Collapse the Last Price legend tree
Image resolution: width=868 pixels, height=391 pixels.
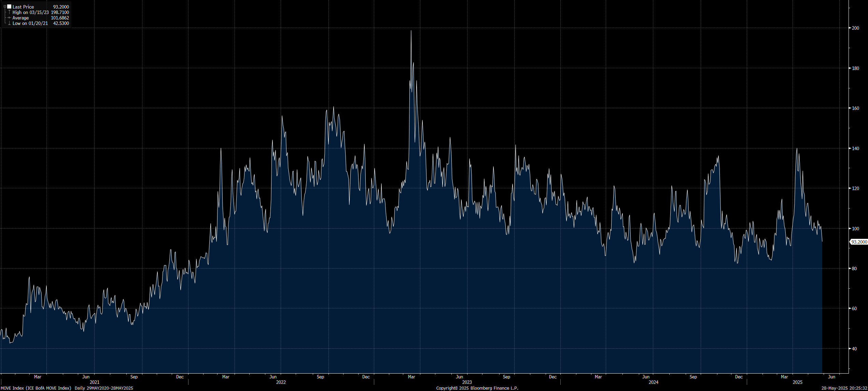tap(5, 6)
